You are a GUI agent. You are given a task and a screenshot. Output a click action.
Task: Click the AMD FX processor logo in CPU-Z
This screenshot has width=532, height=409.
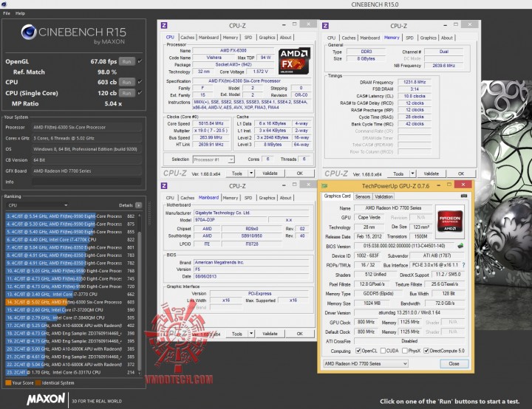click(x=294, y=61)
